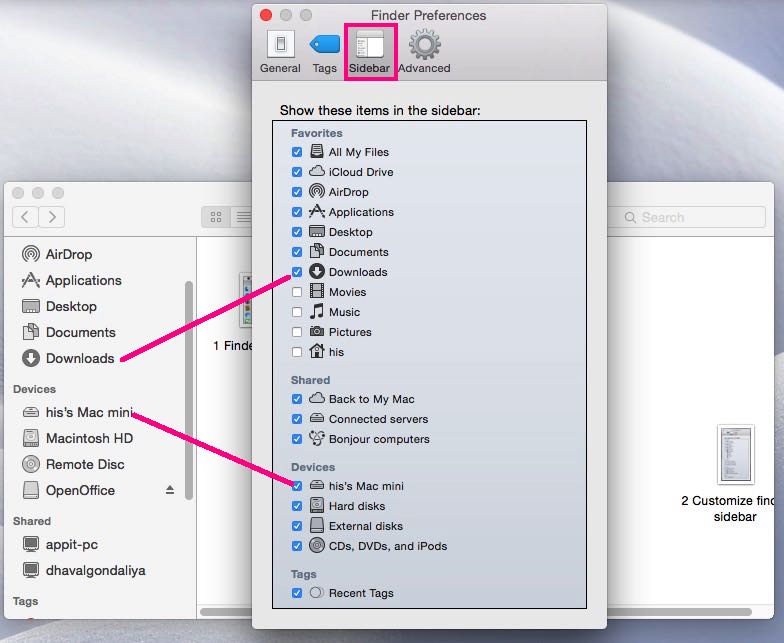Select the Customize Finder sidebar file thumbnail
This screenshot has height=643, width=784.
(x=735, y=455)
